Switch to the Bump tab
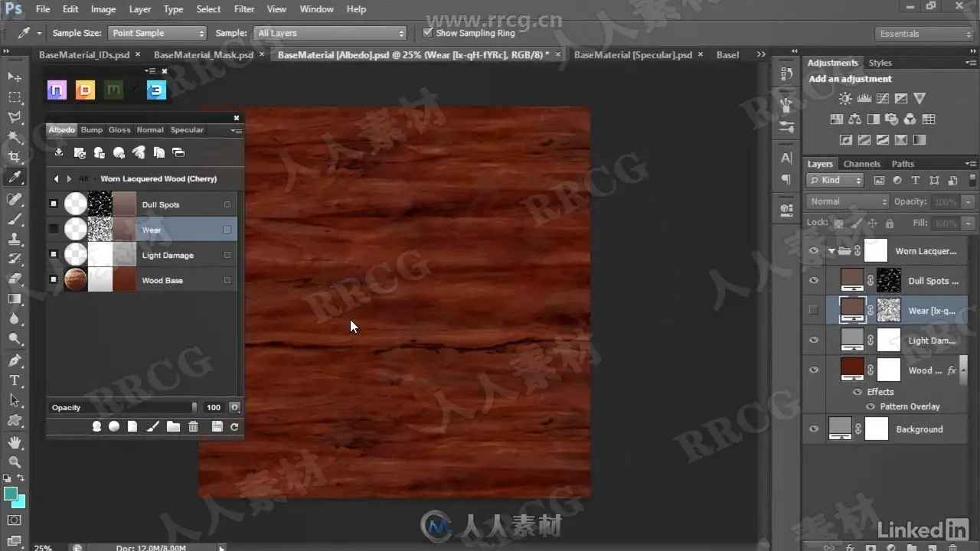 (92, 130)
